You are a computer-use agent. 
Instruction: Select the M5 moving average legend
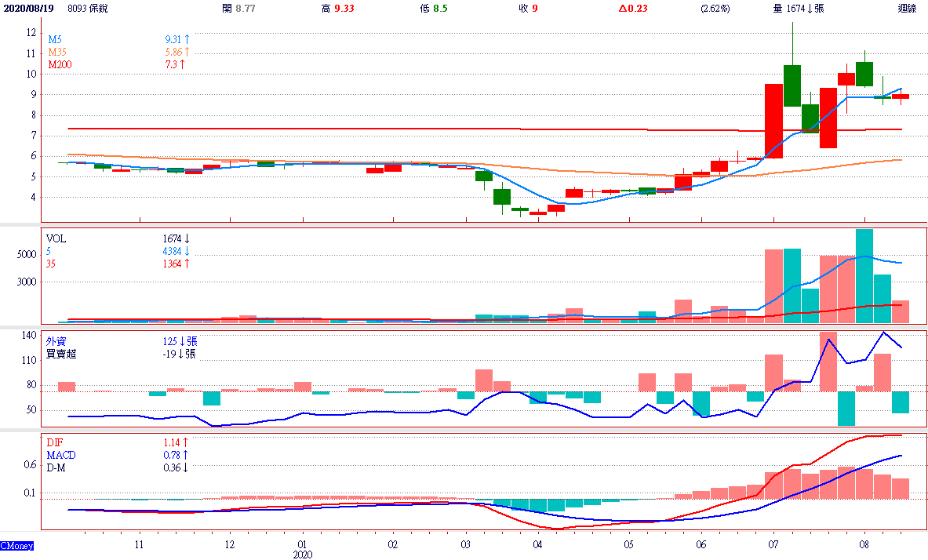click(x=55, y=38)
